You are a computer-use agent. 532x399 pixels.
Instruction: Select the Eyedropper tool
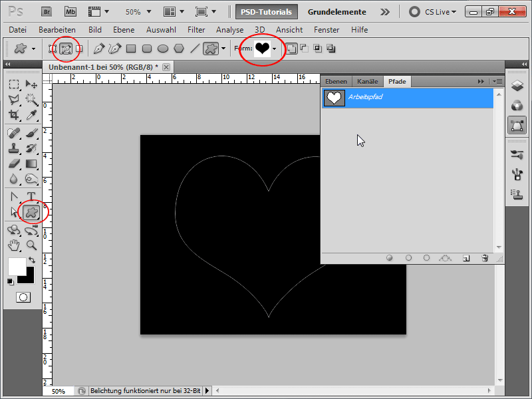click(x=31, y=114)
